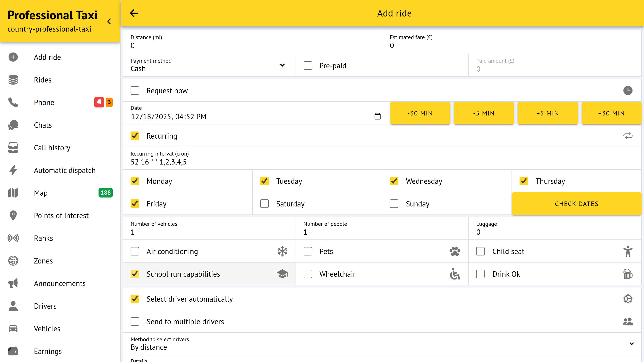
Task: Open the calendar date picker icon
Action: coord(377,116)
